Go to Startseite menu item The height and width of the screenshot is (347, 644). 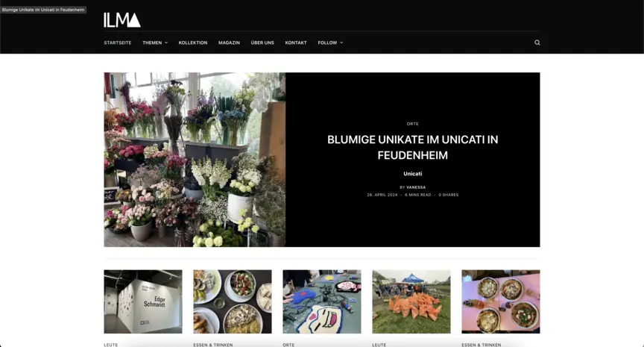[x=118, y=43]
